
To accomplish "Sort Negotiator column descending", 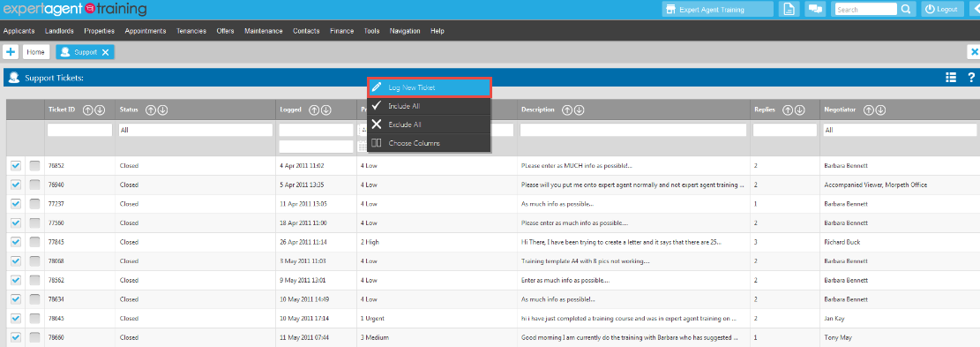I will click(x=880, y=109).
